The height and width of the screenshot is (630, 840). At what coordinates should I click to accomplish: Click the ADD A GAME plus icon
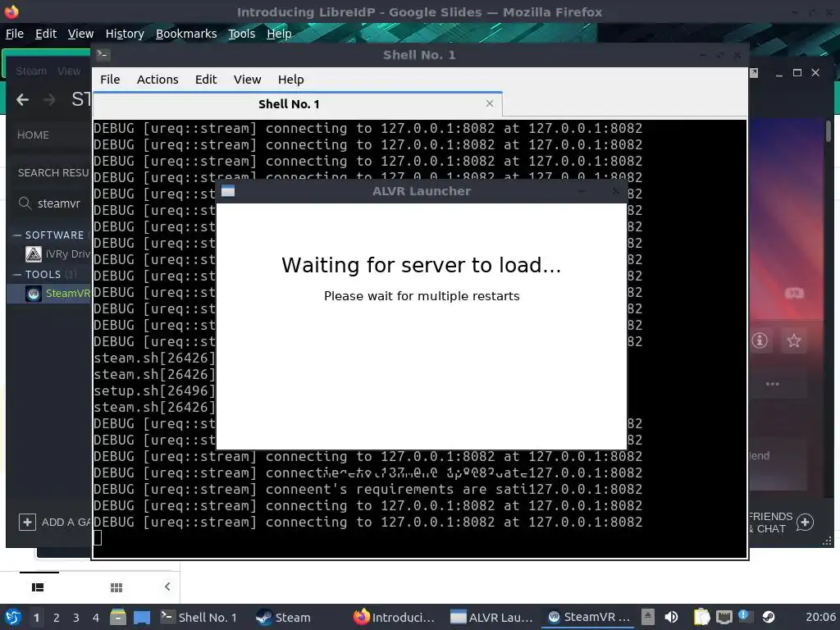(x=27, y=522)
